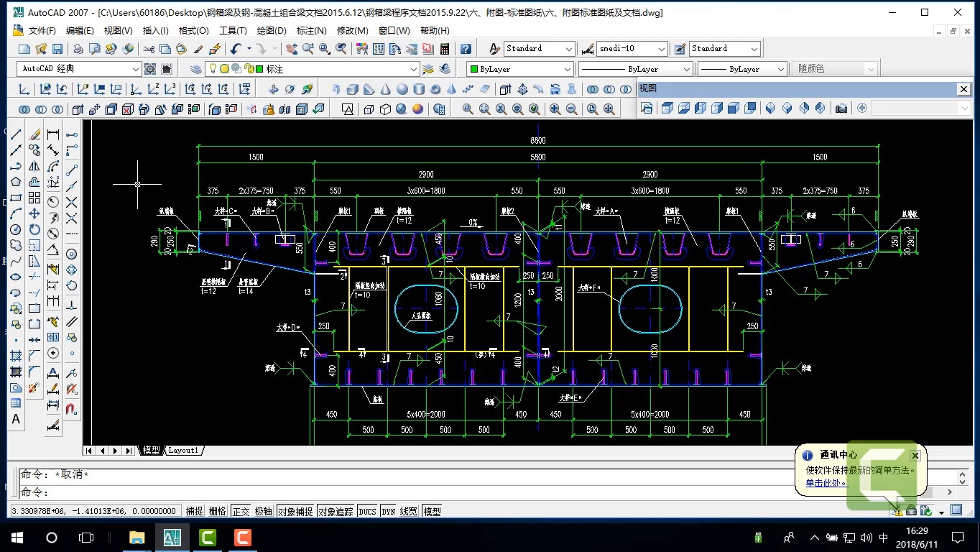Image resolution: width=980 pixels, height=552 pixels.
Task: Select the Rectangle draw tool
Action: tap(16, 198)
